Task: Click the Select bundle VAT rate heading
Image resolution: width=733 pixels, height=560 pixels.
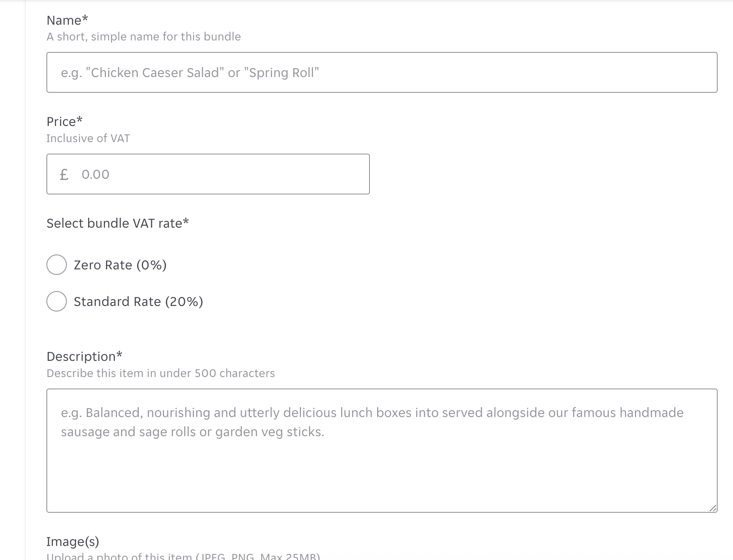Action: (118, 223)
